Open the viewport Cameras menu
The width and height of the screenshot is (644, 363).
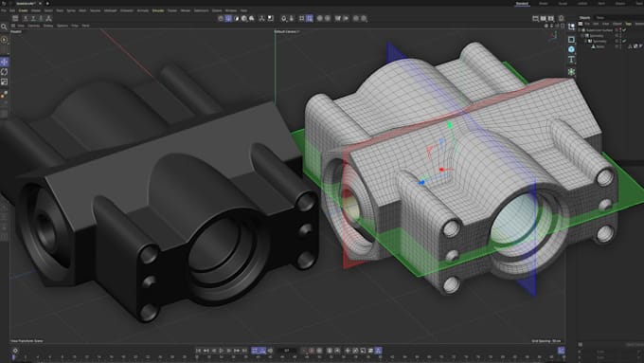[33, 26]
